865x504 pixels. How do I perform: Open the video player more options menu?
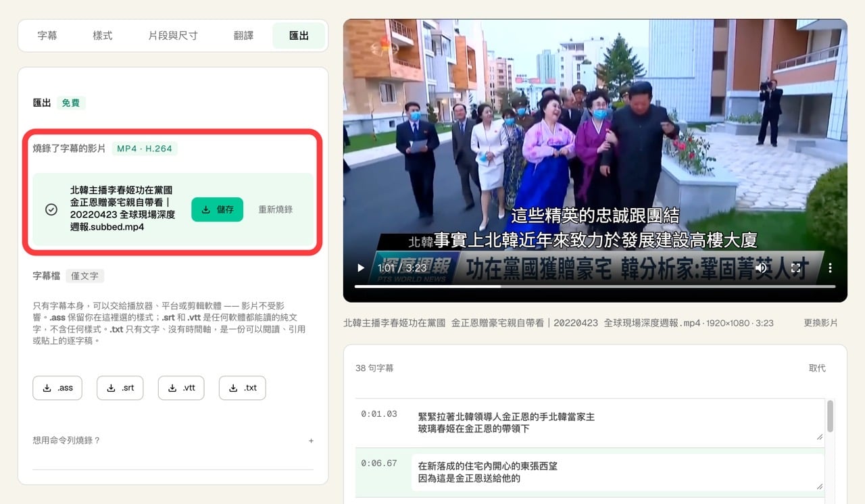[830, 268]
